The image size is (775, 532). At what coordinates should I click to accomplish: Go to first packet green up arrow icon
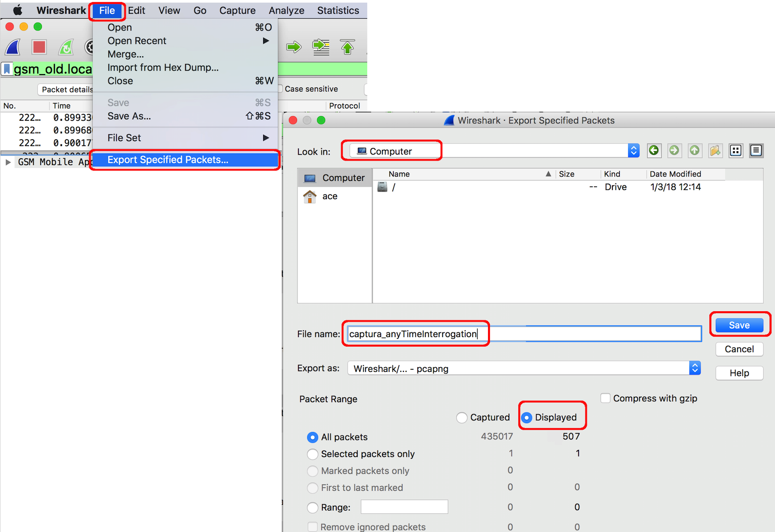(x=347, y=47)
